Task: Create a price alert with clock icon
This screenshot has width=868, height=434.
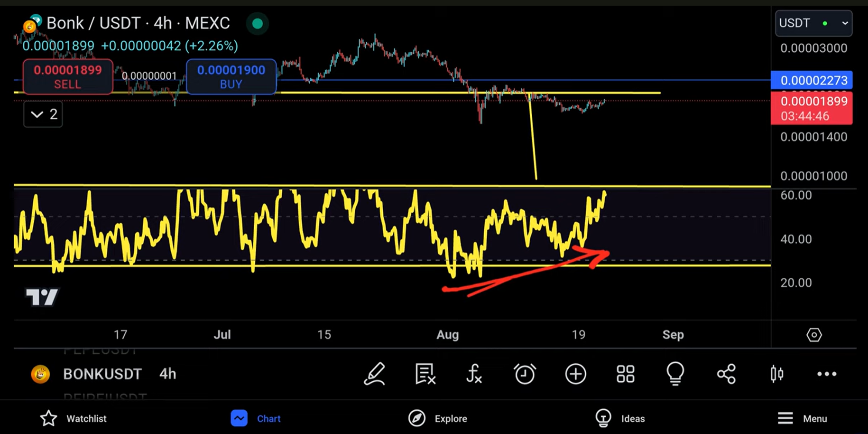Action: [x=525, y=374]
